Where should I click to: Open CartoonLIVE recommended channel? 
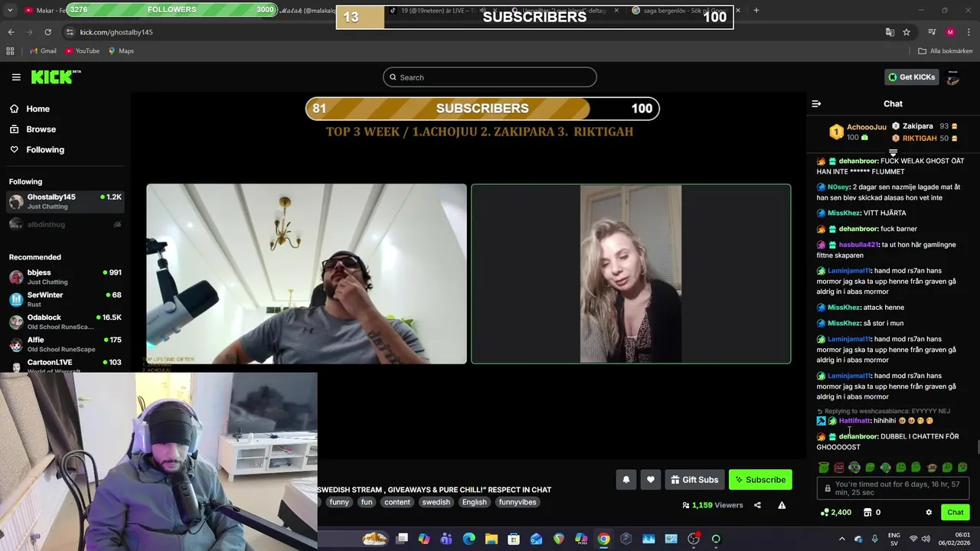tap(65, 366)
